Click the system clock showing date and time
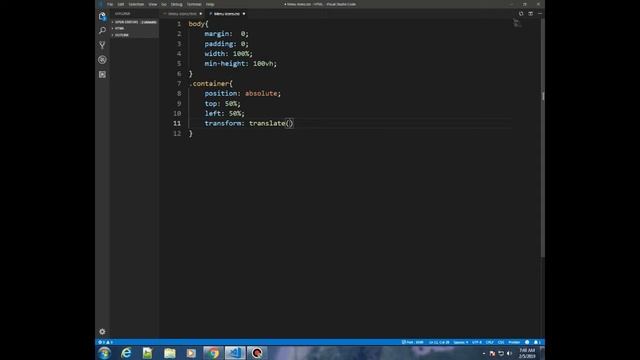640x360 pixels. (x=527, y=353)
